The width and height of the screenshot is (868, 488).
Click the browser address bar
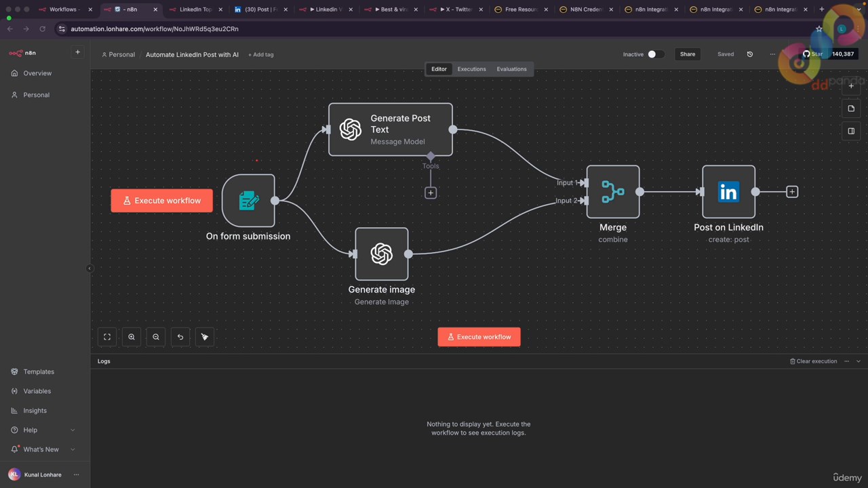pos(434,29)
